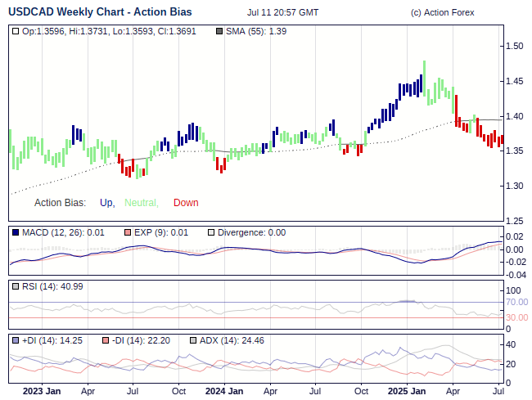The height and width of the screenshot is (400, 532).
Task: Click the SMA (55) legend swatch
Action: pyautogui.click(x=219, y=31)
